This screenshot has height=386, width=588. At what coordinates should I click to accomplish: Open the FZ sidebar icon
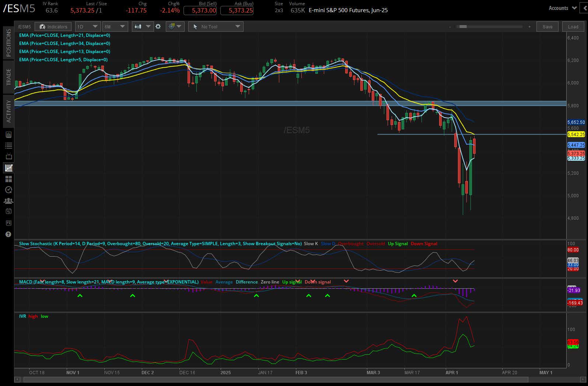(x=8, y=223)
